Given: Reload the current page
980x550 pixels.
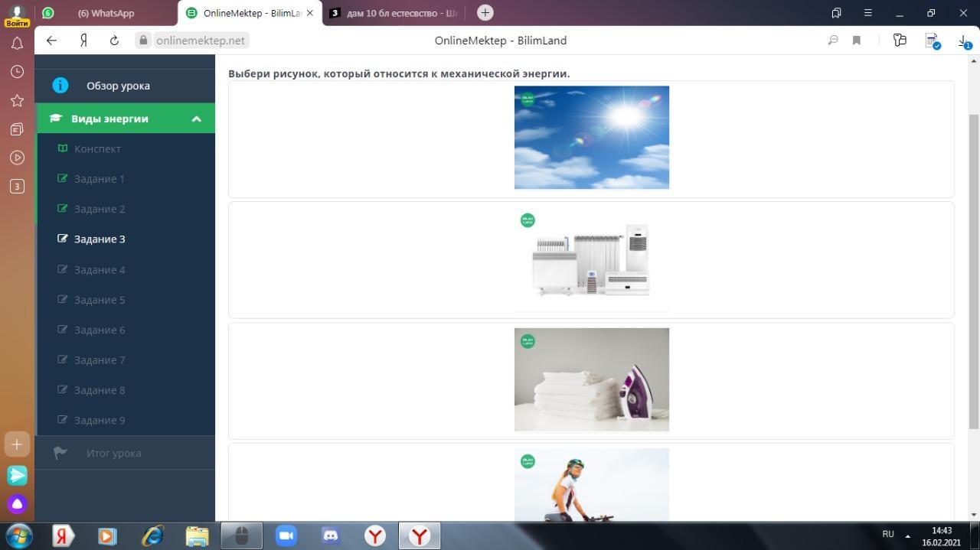Looking at the screenshot, I should pyautogui.click(x=114, y=41).
